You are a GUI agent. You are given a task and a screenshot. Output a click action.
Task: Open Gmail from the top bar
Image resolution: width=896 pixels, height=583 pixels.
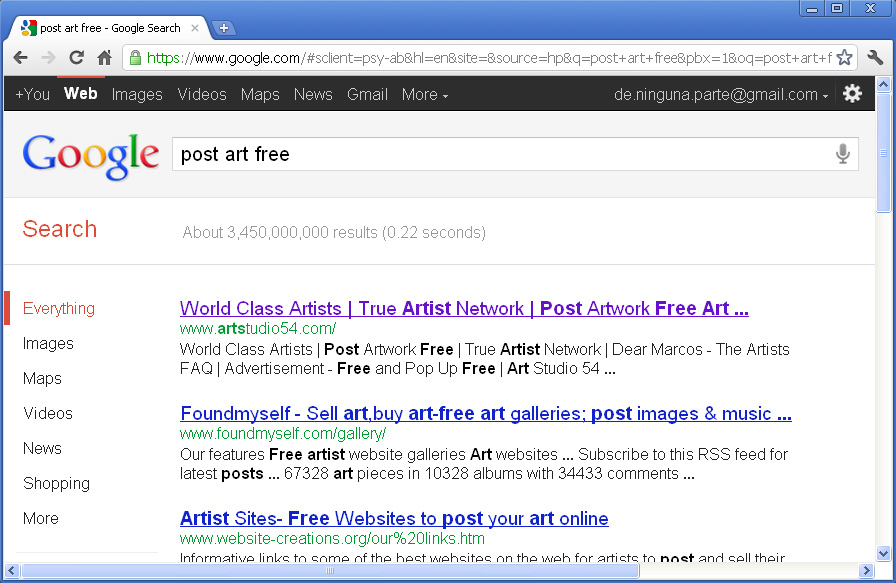(x=367, y=94)
